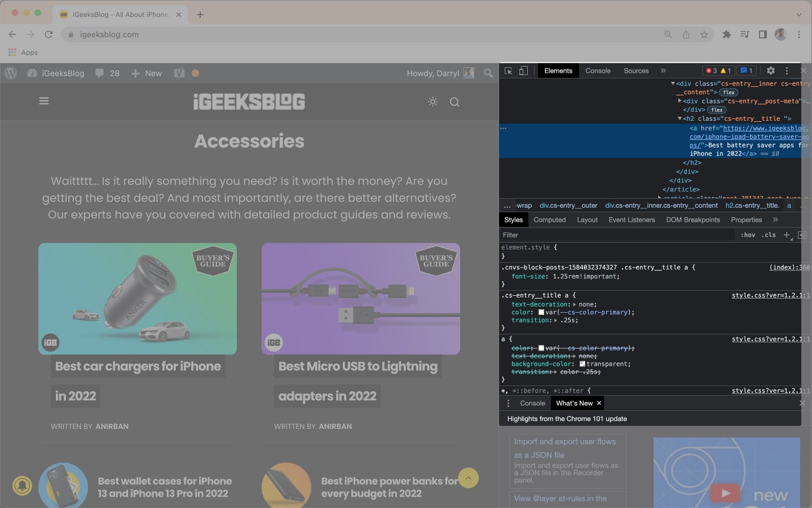Toggle the computed styles sidebar icon

click(x=802, y=235)
